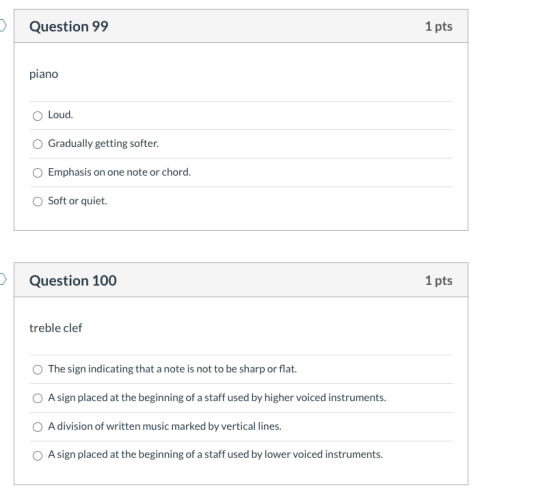The width and height of the screenshot is (560, 492).
Task: Pick the 'Soft or quiet.' radio button
Action: tap(38, 201)
